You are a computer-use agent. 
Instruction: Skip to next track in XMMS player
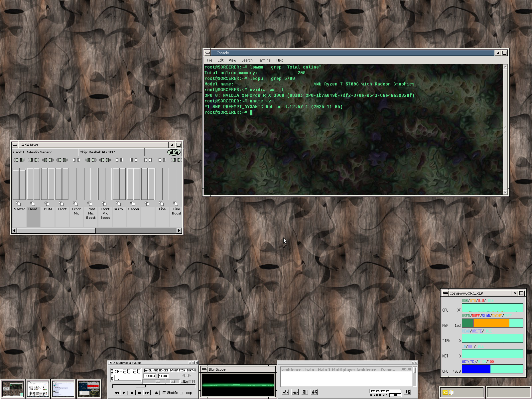click(147, 393)
